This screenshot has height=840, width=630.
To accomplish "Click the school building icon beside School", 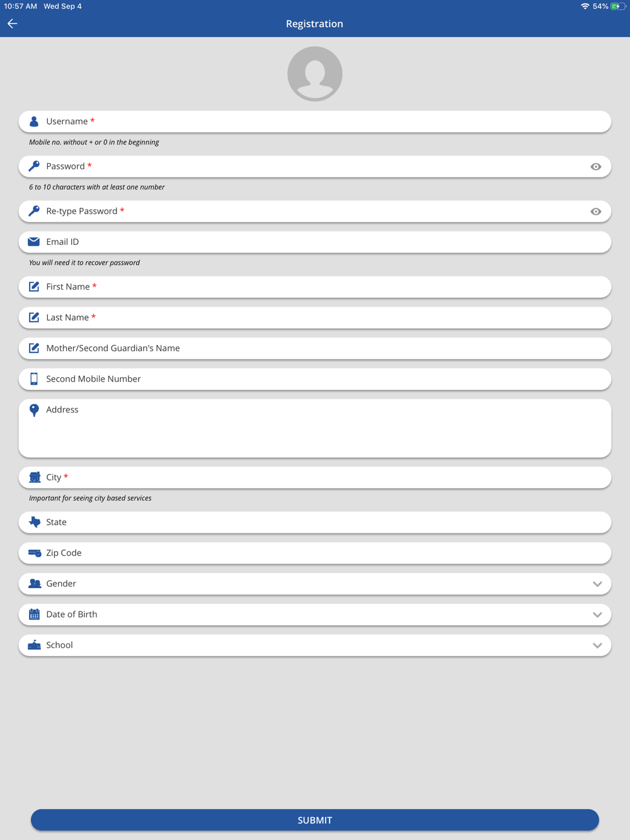I will (x=34, y=645).
